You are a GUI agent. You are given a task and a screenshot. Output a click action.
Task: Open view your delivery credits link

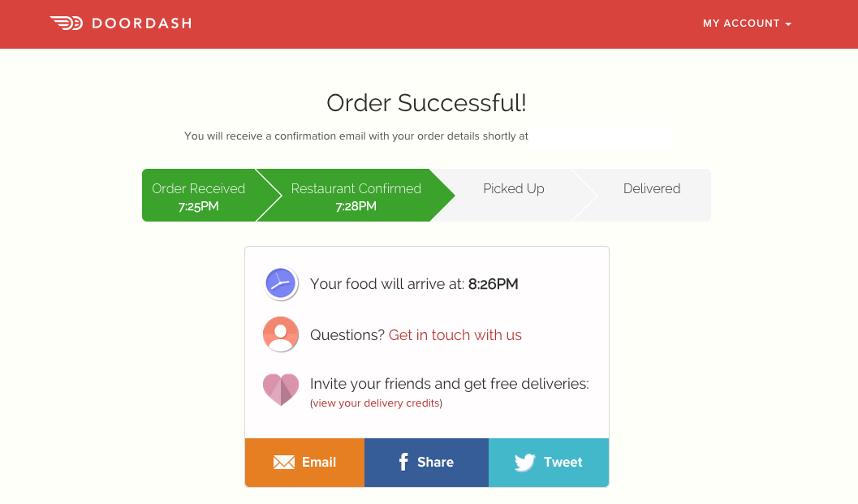[x=376, y=403]
